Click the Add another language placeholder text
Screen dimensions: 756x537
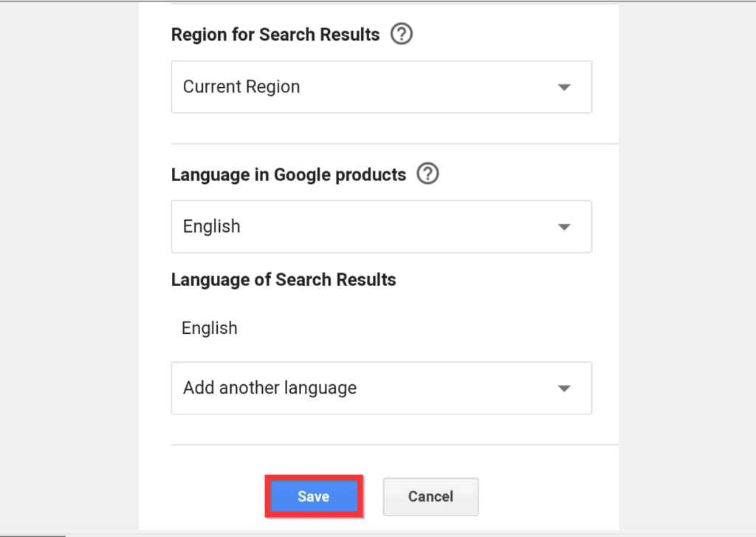(x=269, y=389)
